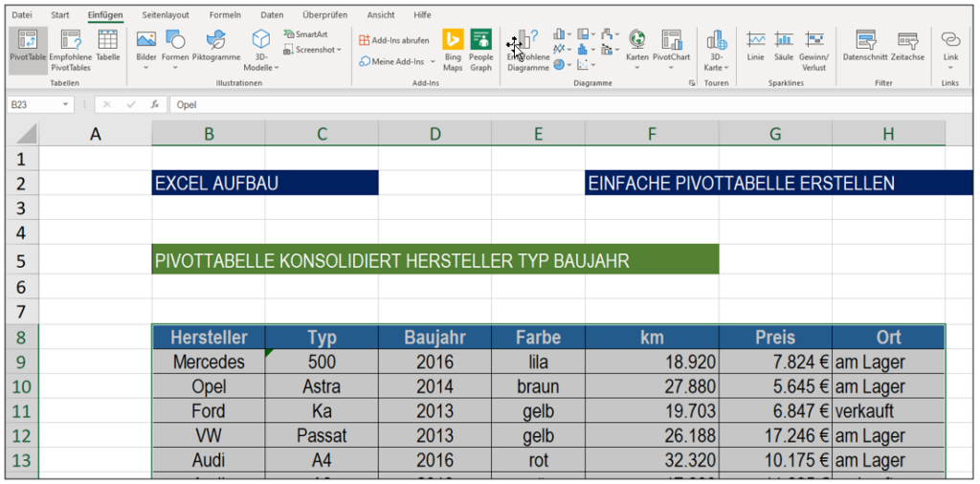Screen dimensions: 980x484
Task: Switch to the Formeln tab
Action: [x=225, y=14]
